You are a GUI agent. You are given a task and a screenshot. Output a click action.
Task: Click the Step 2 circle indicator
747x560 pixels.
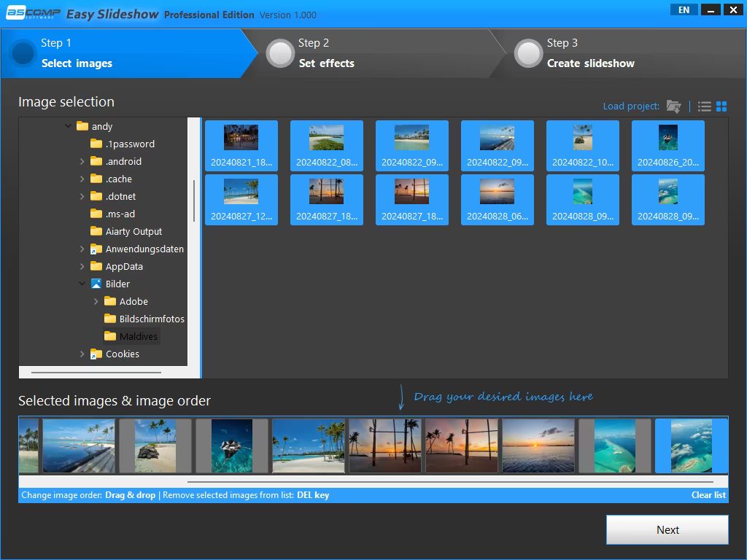coord(281,52)
